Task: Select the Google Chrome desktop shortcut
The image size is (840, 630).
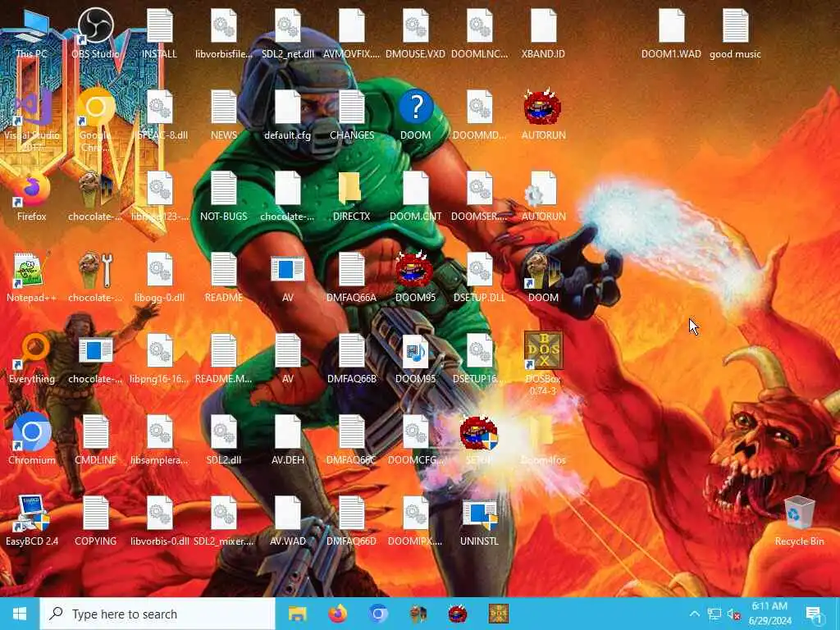Action: point(95,120)
